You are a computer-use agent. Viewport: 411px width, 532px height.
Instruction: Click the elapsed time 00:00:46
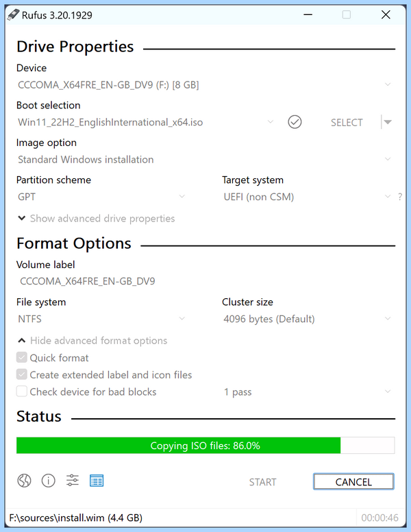pos(379,518)
